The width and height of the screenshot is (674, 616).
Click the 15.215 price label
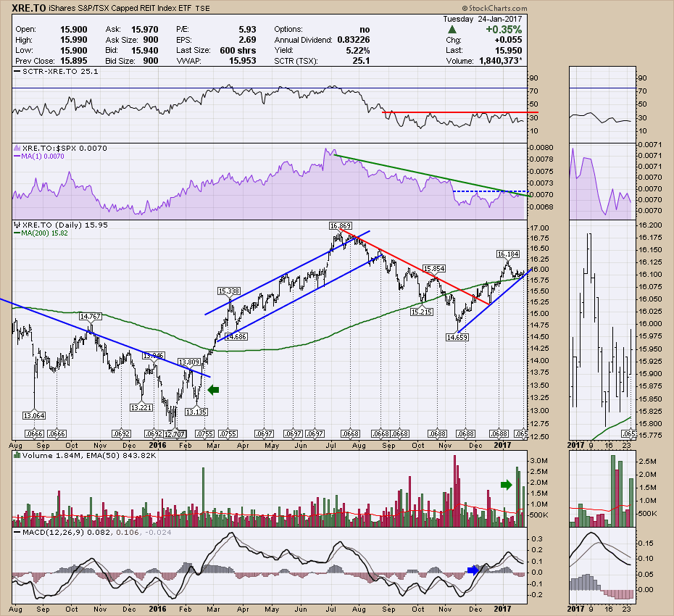point(421,312)
